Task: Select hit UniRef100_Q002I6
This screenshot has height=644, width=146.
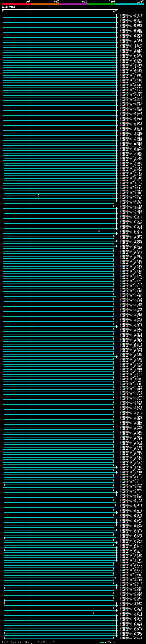Action: click(x=131, y=226)
